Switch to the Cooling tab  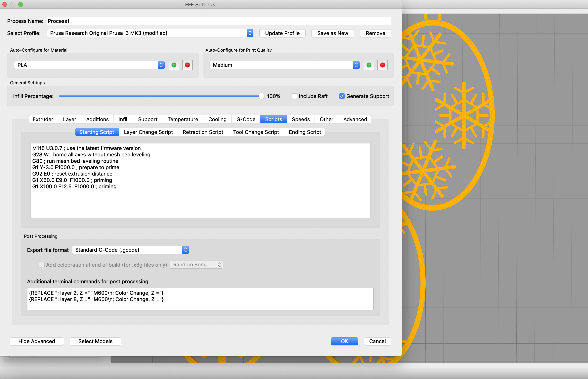tap(218, 119)
